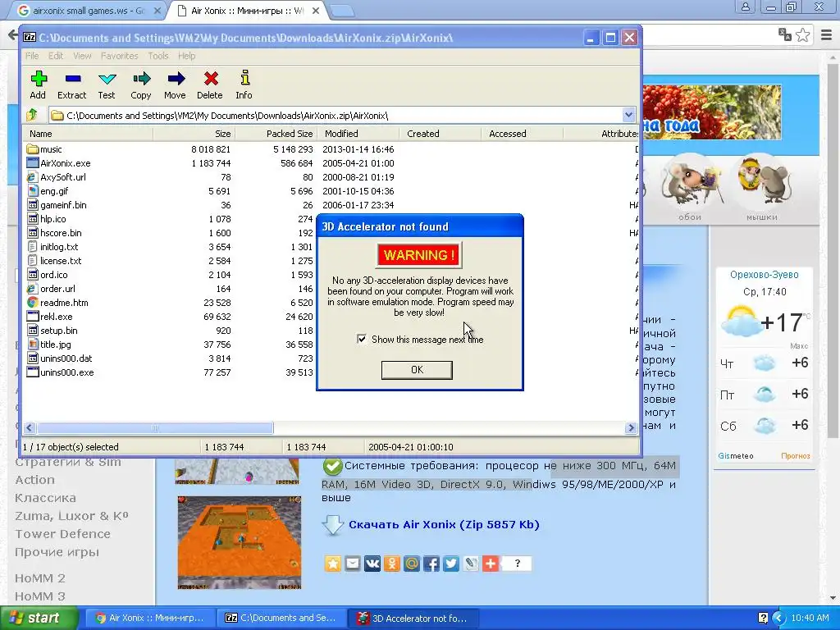Expand hidden system tray icons arrow
This screenshot has height=630, width=840.
click(x=778, y=618)
